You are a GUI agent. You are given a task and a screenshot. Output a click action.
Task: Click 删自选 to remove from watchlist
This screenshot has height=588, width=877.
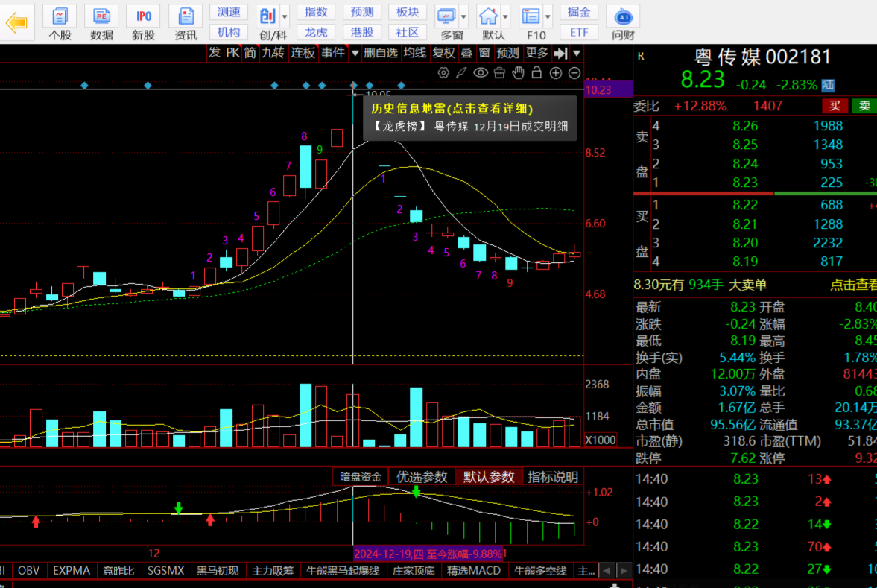pyautogui.click(x=380, y=53)
